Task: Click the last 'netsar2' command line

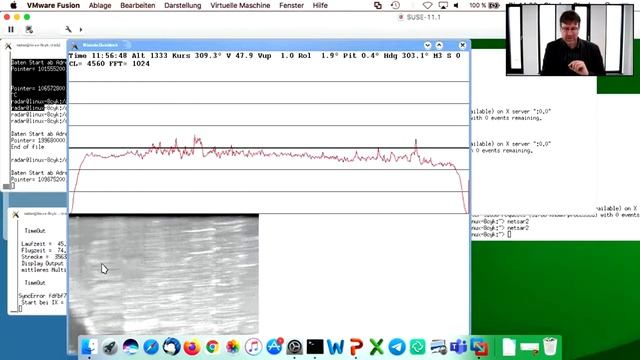Action: pos(500,228)
